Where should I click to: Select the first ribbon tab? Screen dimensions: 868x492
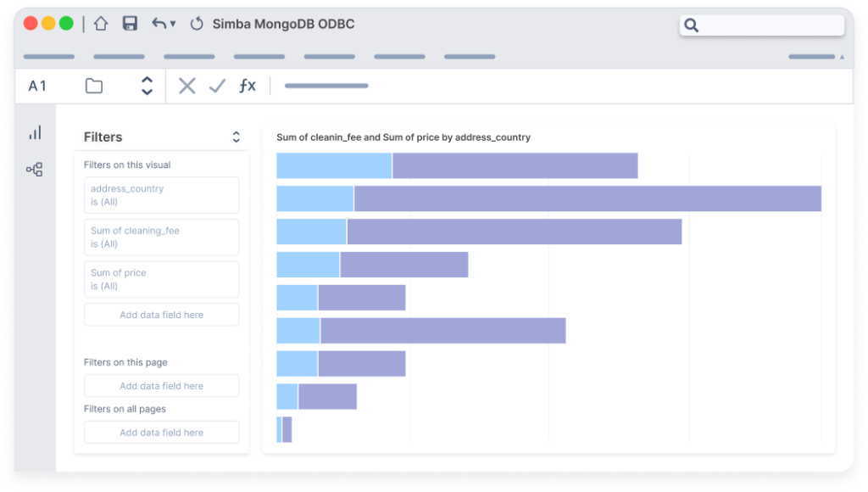coord(48,56)
